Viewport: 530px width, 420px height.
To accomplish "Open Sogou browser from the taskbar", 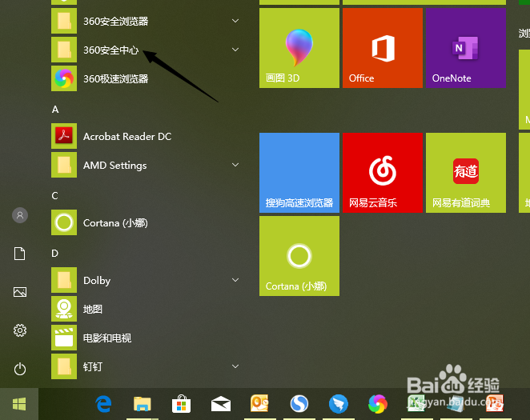I will 299,404.
